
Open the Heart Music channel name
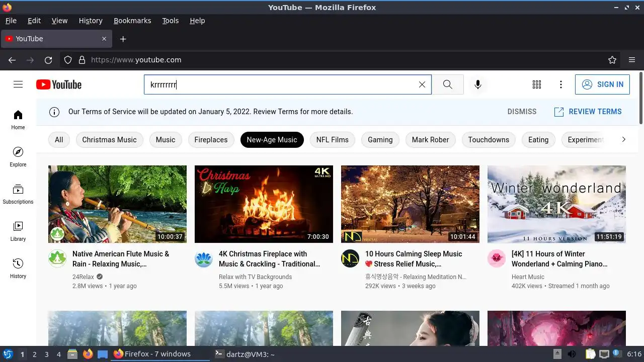[528, 277]
